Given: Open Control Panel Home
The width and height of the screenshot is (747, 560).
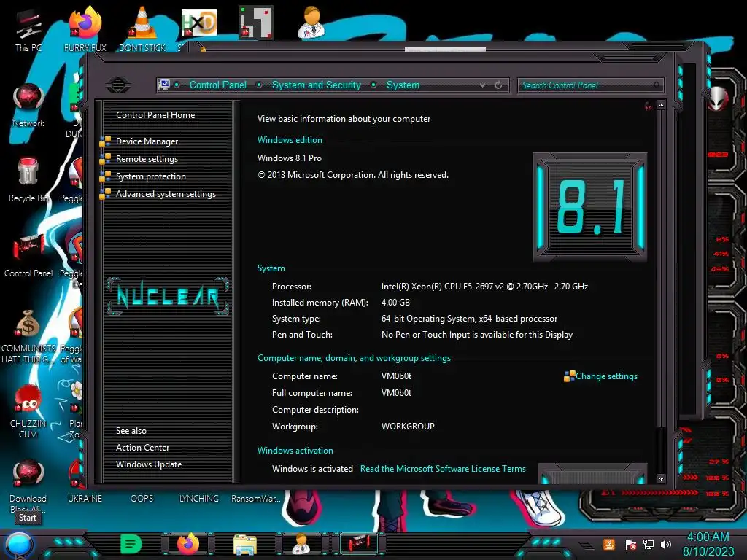Looking at the screenshot, I should click(x=155, y=115).
